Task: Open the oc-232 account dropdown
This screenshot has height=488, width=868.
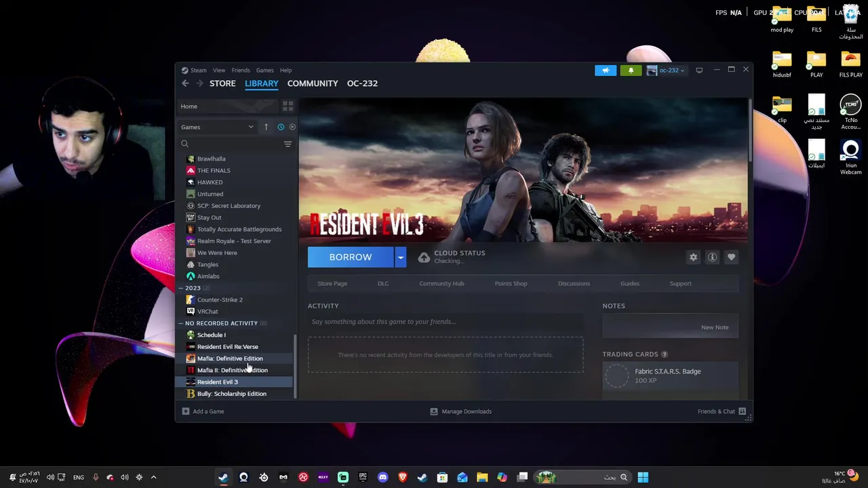Action: coord(667,70)
